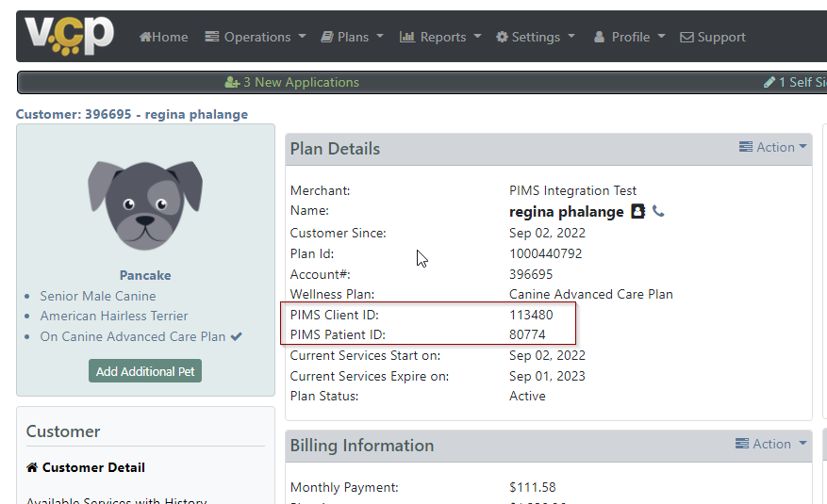Click American Hairless Terrier breed text

click(114, 316)
